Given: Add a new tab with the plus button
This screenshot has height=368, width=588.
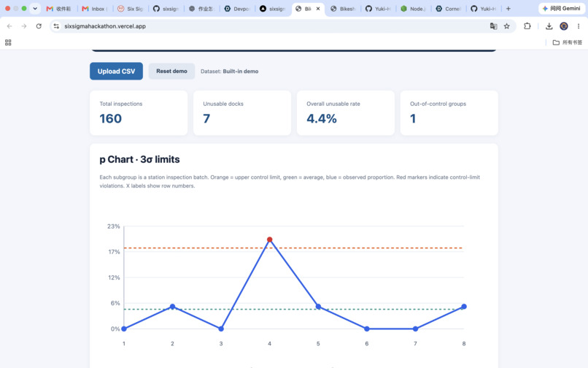Looking at the screenshot, I should point(508,8).
